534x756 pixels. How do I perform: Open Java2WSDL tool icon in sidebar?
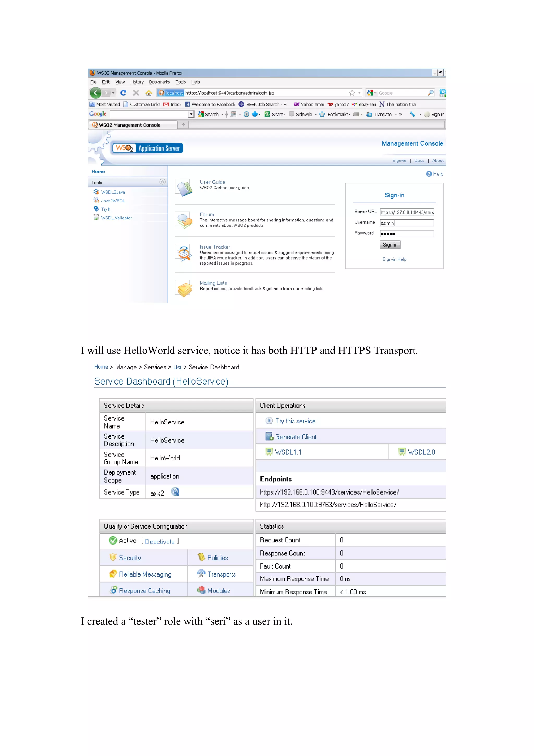(x=96, y=200)
